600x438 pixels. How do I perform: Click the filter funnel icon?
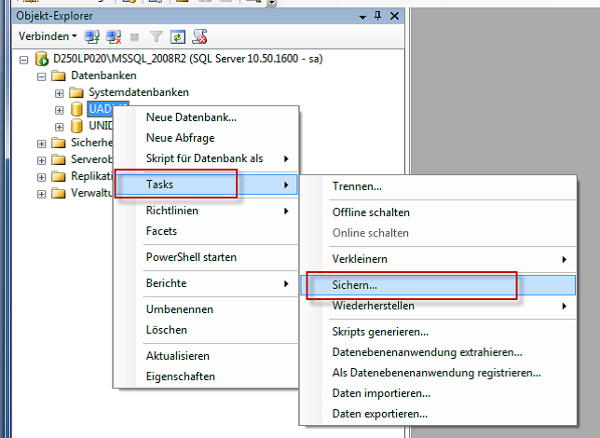[x=156, y=37]
